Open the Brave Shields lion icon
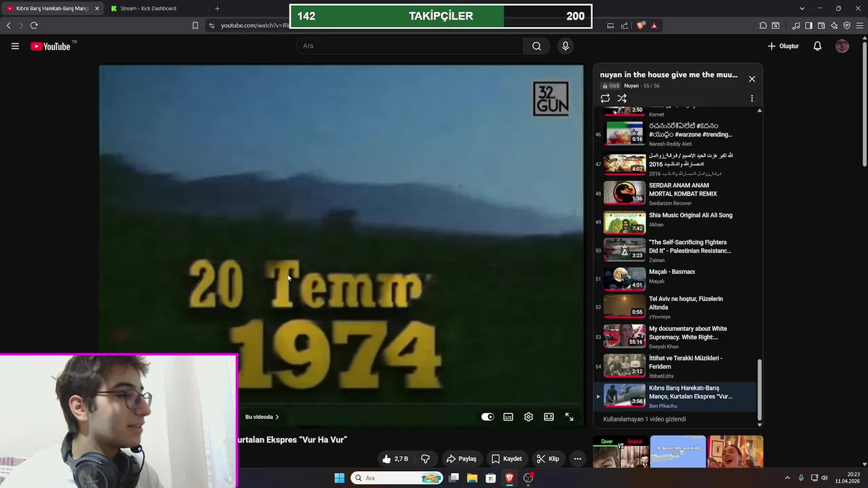The width and height of the screenshot is (868, 488). (641, 26)
